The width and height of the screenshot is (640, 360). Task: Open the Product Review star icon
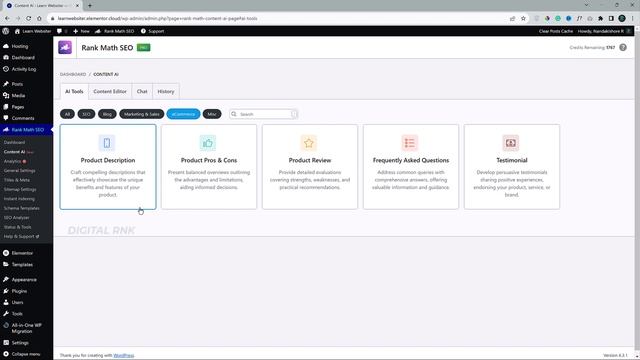click(x=309, y=143)
